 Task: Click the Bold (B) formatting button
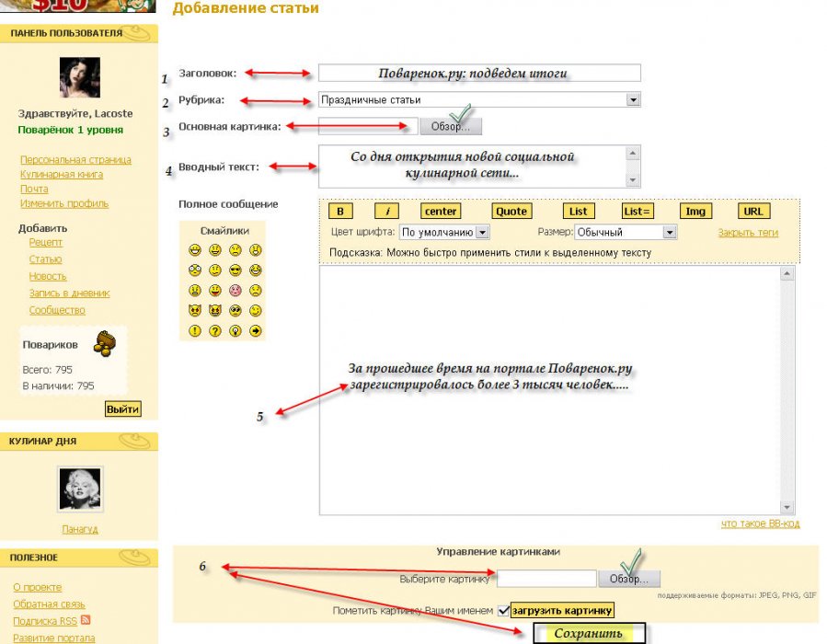[339, 211]
